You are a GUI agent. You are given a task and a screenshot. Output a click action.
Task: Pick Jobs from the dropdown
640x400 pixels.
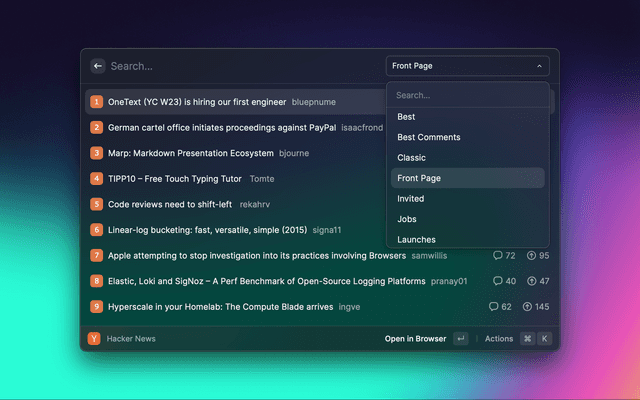coord(407,219)
